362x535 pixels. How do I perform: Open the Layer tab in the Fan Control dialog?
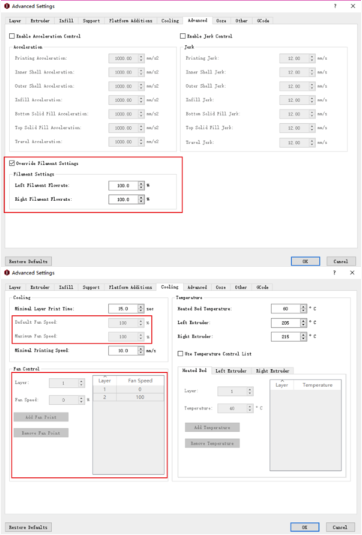15,287
